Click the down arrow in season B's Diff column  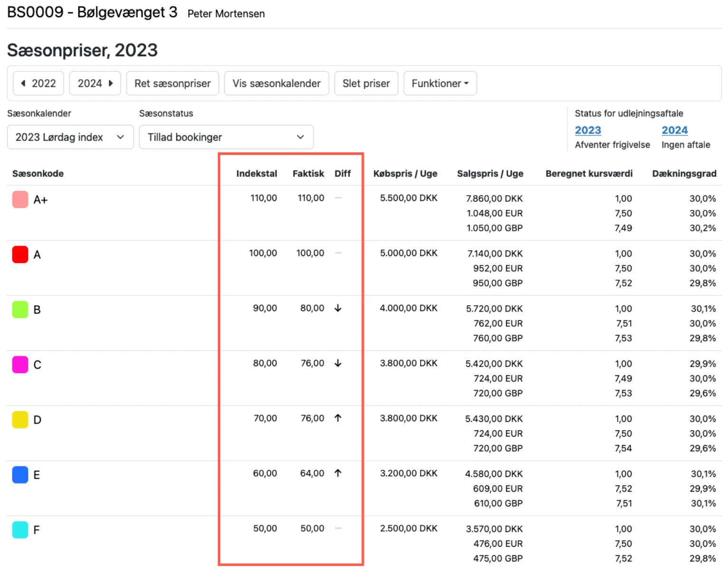[338, 308]
